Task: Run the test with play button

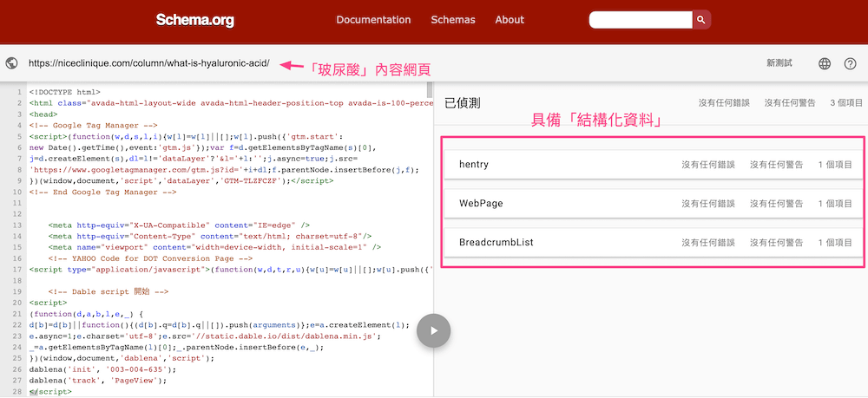Action: 433,330
